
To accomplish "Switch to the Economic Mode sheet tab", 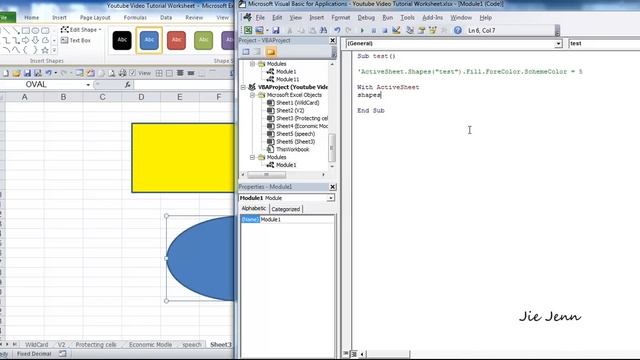I will (x=150, y=344).
